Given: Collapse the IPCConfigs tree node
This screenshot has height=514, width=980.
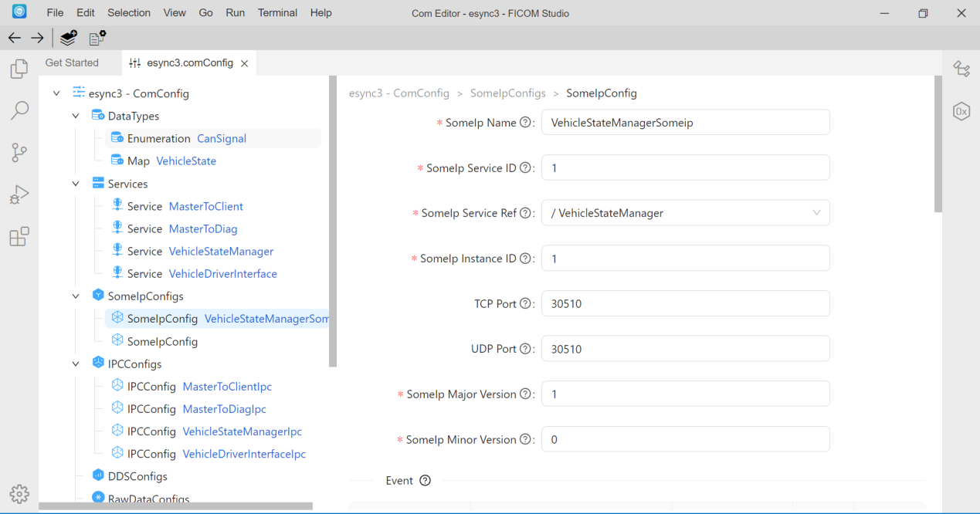Looking at the screenshot, I should (76, 364).
